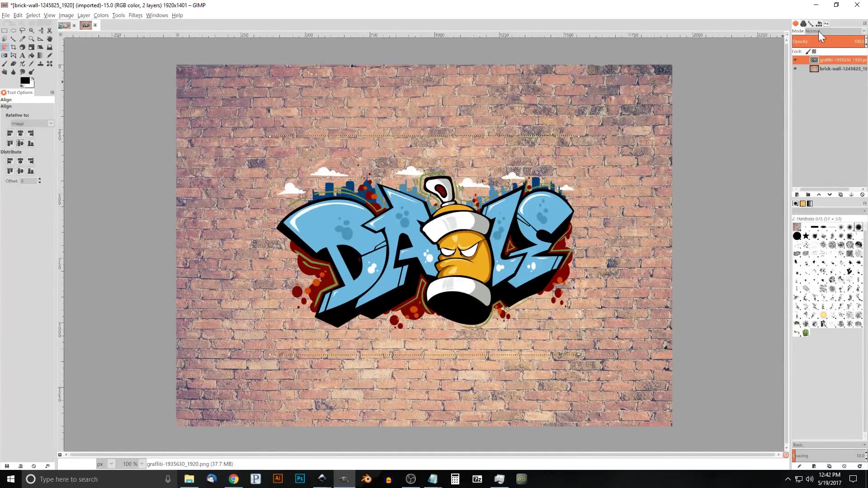Open the Filters menu

[x=135, y=15]
